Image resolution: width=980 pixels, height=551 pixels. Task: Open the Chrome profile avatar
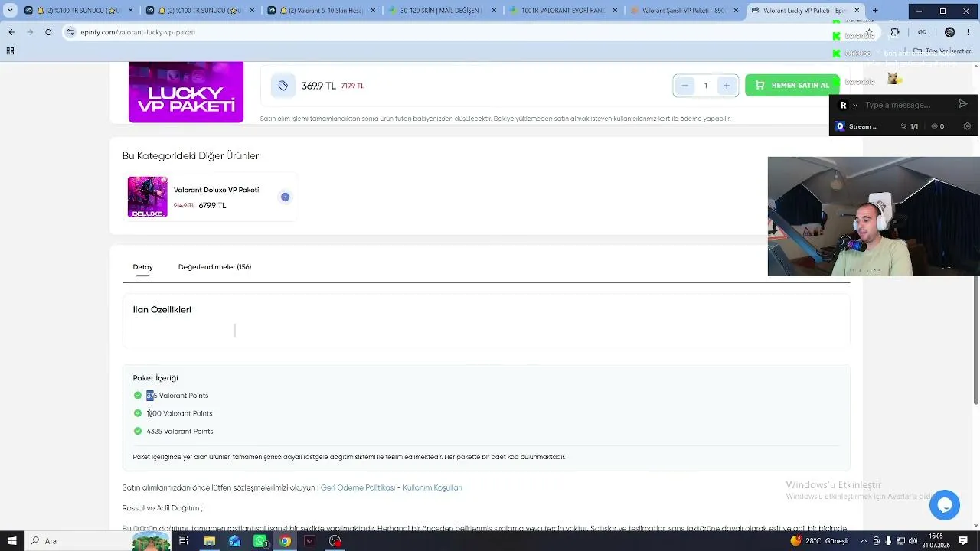point(950,32)
